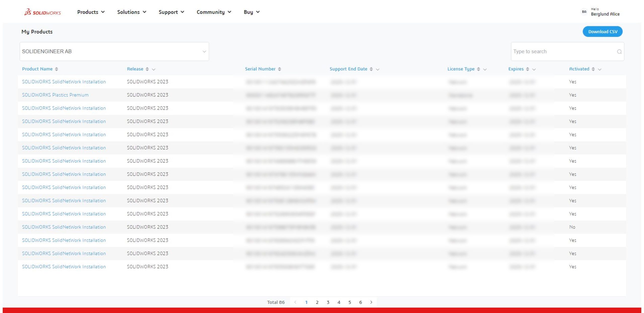
Task: Click the Download CSV button
Action: pyautogui.click(x=602, y=31)
